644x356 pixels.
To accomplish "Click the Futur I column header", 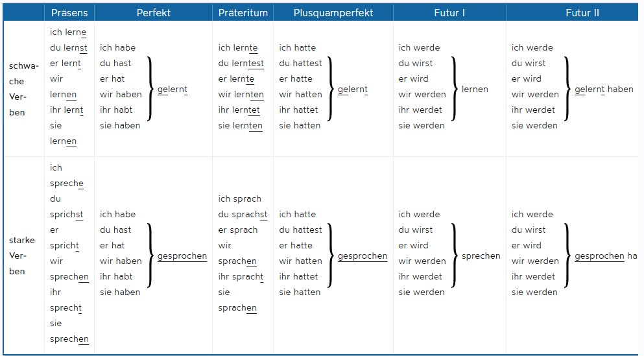I will point(449,13).
